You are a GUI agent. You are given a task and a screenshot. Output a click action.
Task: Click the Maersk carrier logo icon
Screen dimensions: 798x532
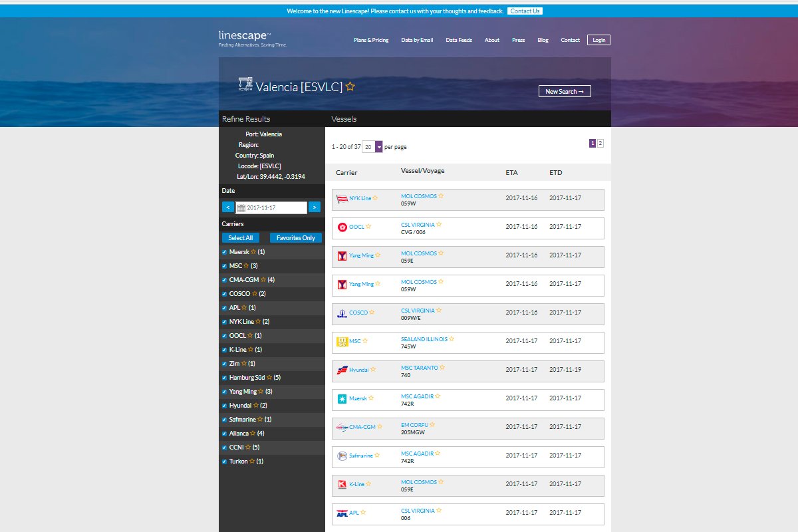(x=342, y=398)
